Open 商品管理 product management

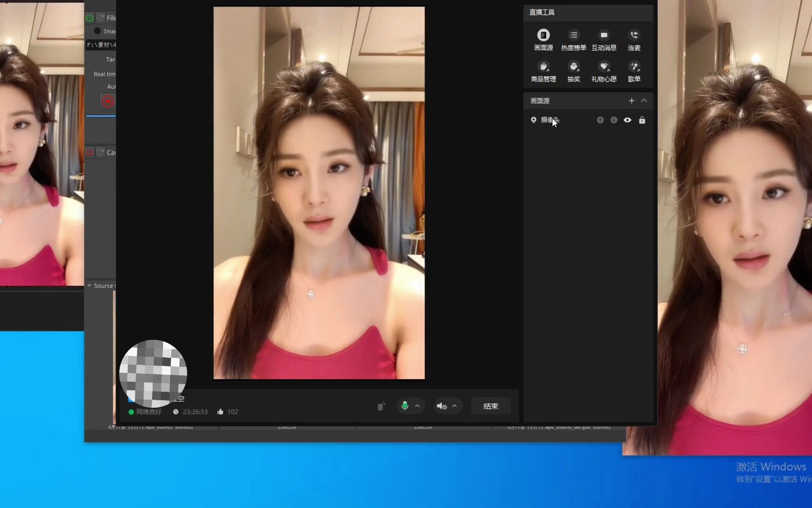pos(543,71)
